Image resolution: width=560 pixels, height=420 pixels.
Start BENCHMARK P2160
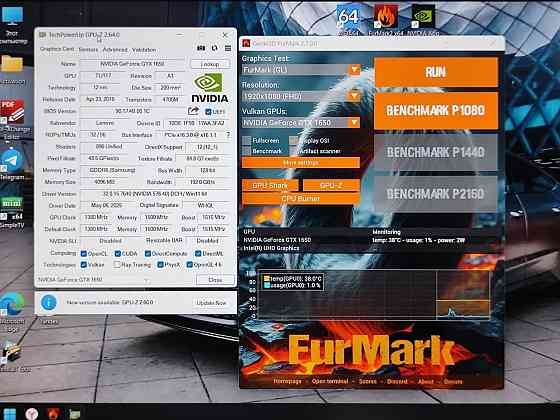[x=436, y=194]
